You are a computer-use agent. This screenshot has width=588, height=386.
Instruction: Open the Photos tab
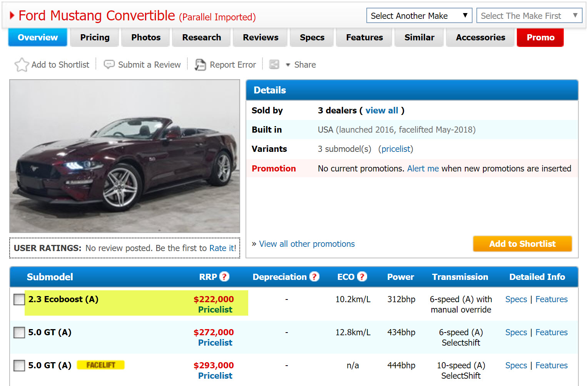tap(146, 37)
